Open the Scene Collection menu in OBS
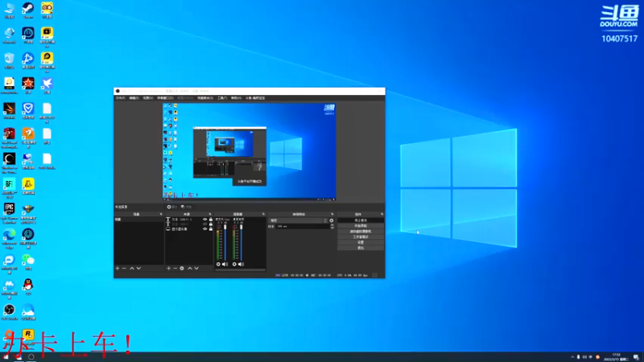 pyautogui.click(x=205, y=98)
